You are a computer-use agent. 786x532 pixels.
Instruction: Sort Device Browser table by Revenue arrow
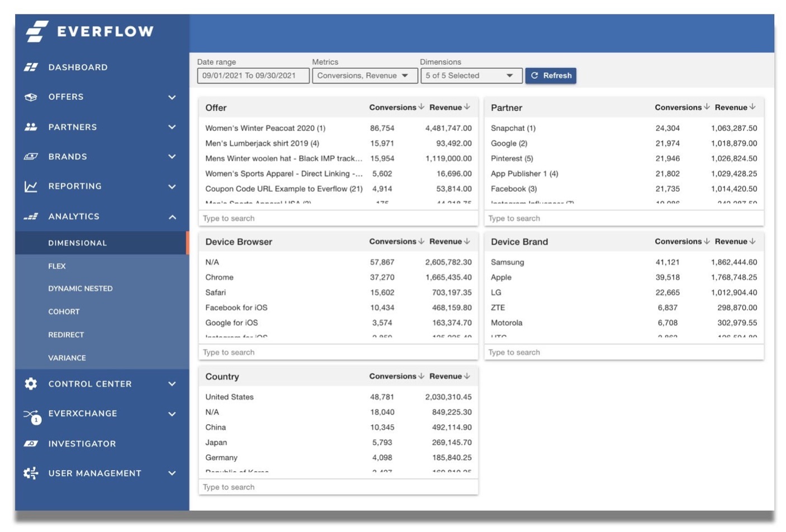tap(467, 241)
